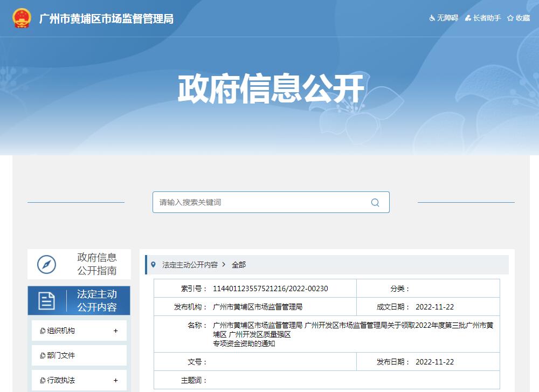Select 组织机构 in the sidebar
This screenshot has width=539, height=392.
point(61,331)
